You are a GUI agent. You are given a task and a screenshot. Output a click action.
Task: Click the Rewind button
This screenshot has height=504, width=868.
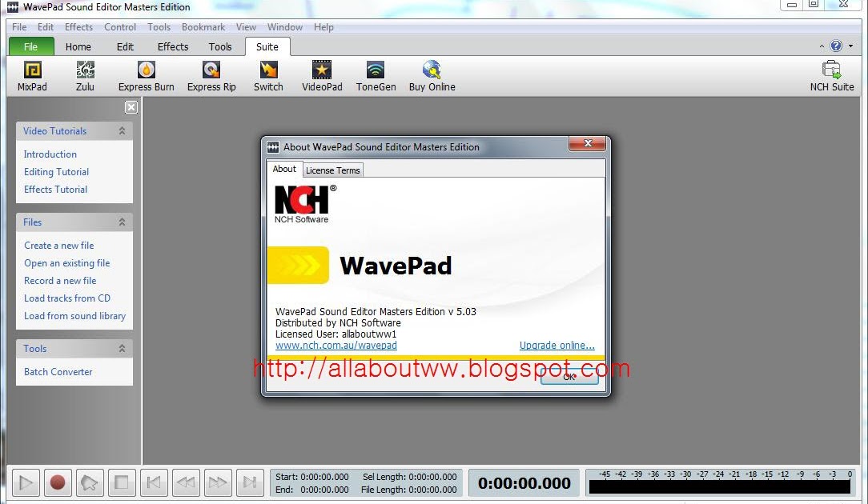186,483
